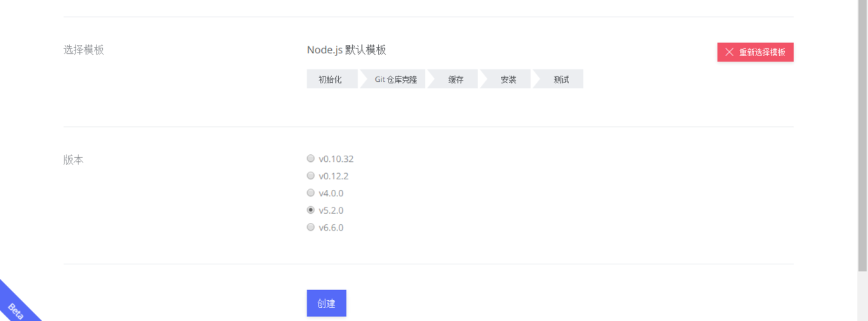Choose Node version v0.12.2
The height and width of the screenshot is (321, 868).
tap(311, 175)
